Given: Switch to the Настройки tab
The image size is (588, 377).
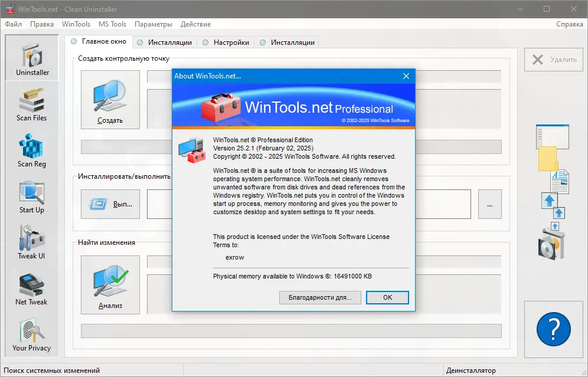Looking at the screenshot, I should click(226, 42).
